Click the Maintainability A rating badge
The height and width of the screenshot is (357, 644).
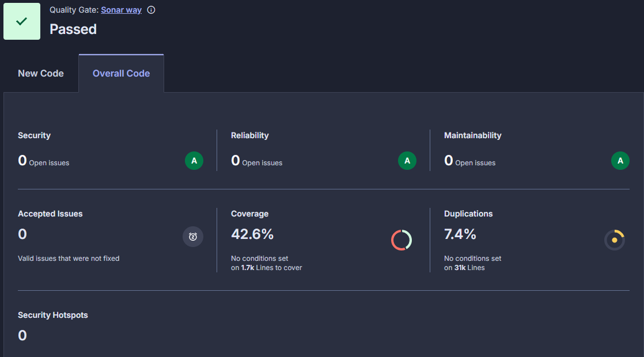click(620, 161)
